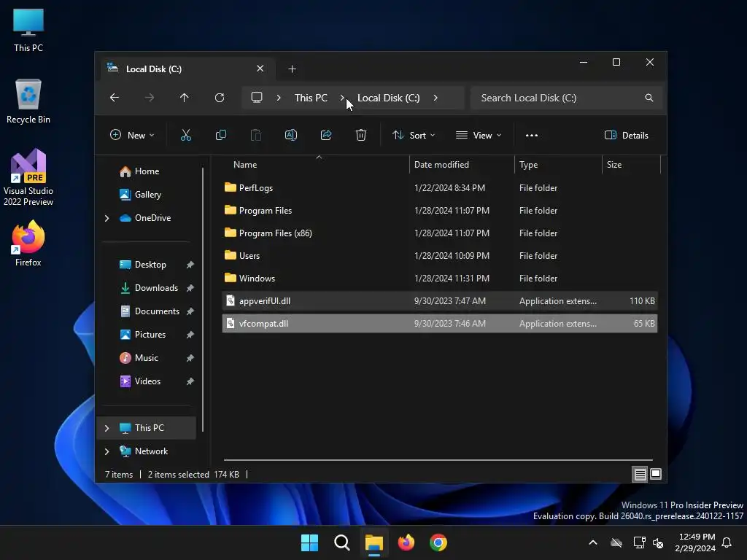747x560 pixels.
Task: Open Firefox from the taskbar
Action: pyautogui.click(x=406, y=542)
